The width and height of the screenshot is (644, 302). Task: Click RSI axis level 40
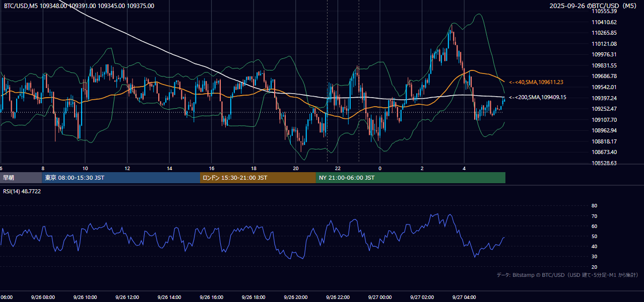(x=594, y=246)
